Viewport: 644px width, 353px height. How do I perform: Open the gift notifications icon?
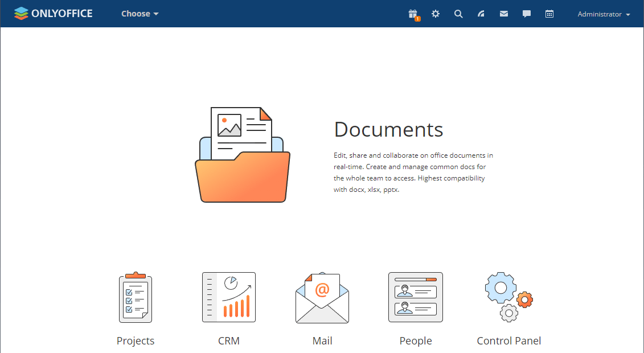[x=413, y=14]
